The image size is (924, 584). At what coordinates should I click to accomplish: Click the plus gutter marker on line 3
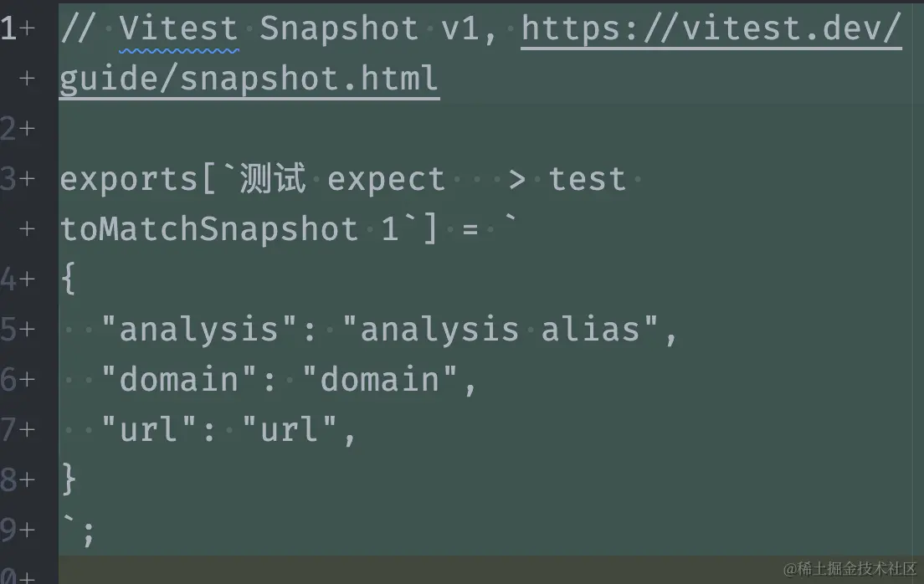click(27, 178)
